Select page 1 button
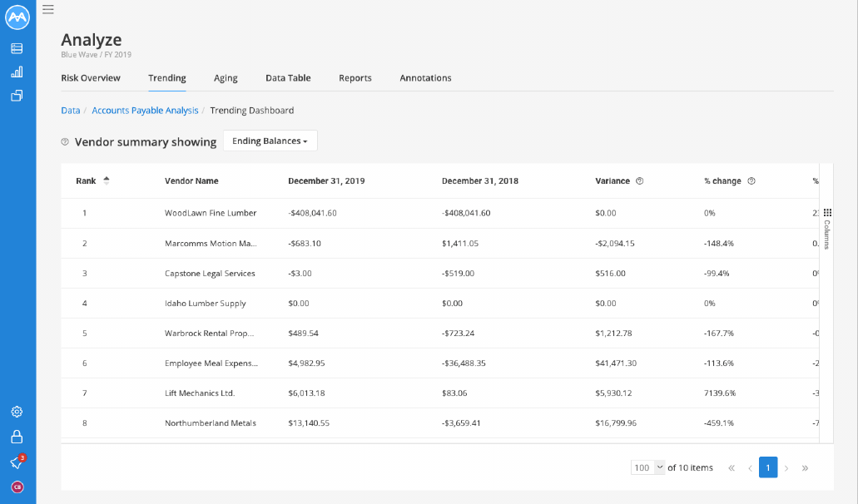The height and width of the screenshot is (504, 858). point(768,467)
